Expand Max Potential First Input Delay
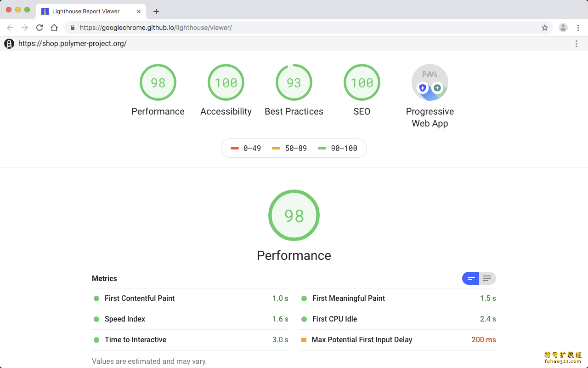 pos(398,340)
